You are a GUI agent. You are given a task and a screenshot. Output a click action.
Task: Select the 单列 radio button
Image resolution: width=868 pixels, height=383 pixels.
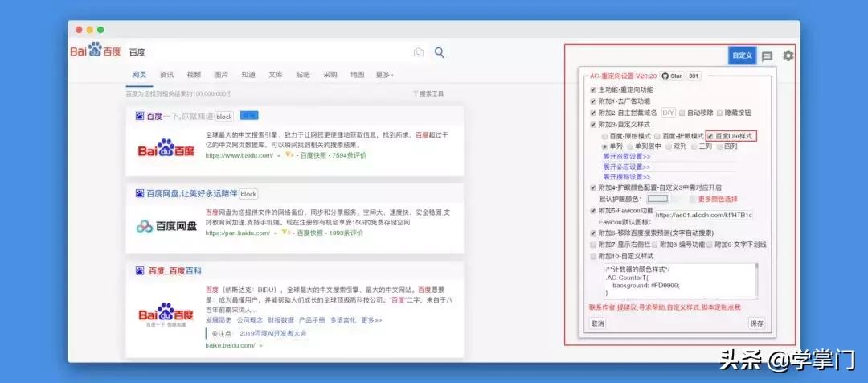tap(605, 147)
